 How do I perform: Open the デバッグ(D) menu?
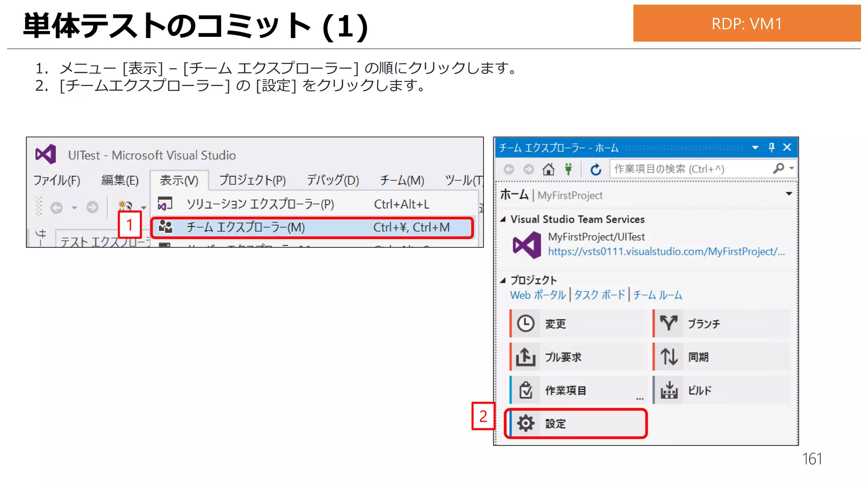[333, 180]
